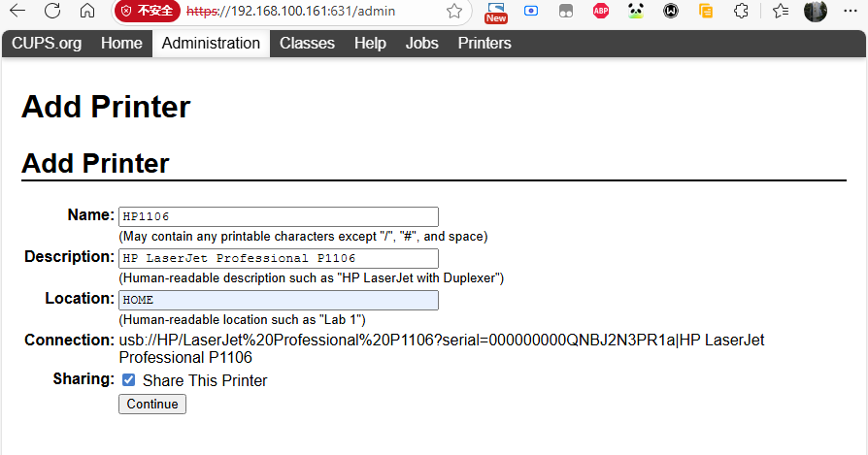Open the Printers tab
The image size is (868, 455).
[484, 43]
